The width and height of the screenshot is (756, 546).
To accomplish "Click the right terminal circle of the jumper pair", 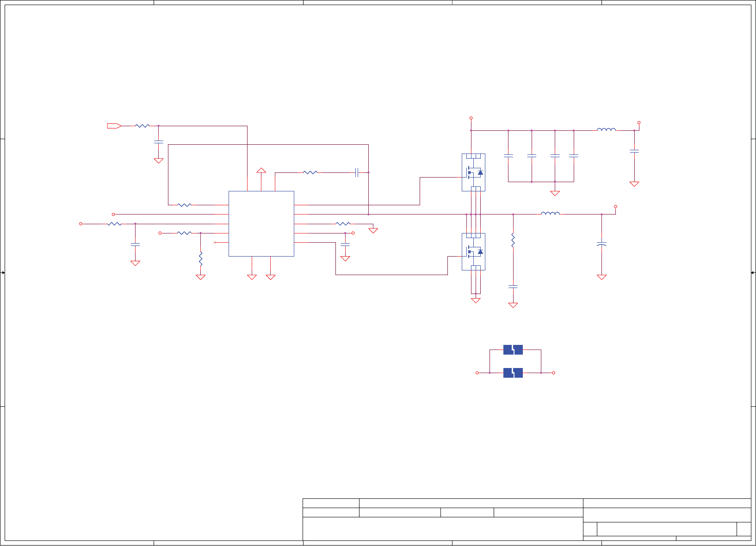I will [553, 373].
